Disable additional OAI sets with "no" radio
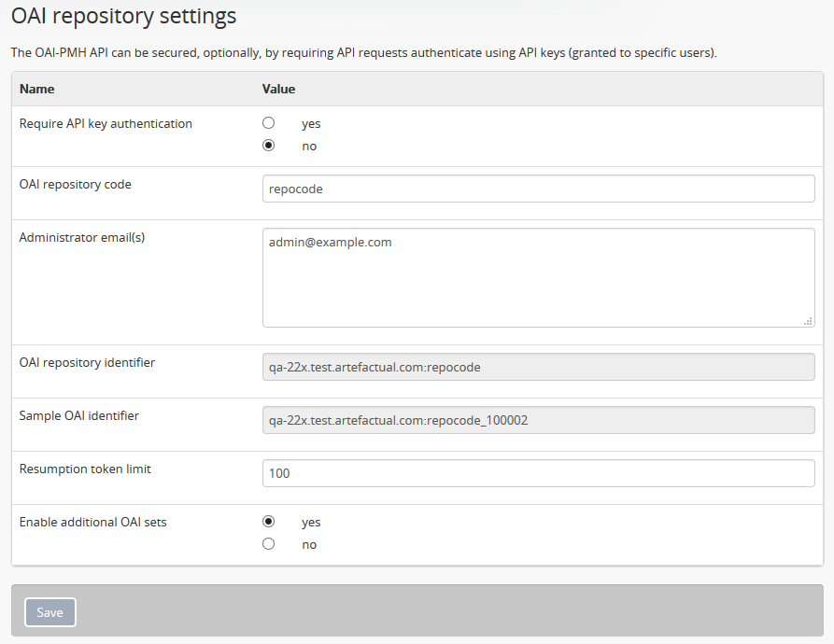The image size is (834, 644). (x=269, y=544)
